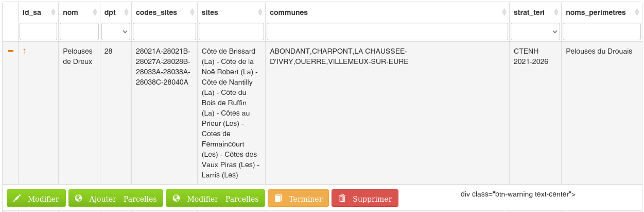
Task: Sort the nom column using arrows
Action: [95, 12]
